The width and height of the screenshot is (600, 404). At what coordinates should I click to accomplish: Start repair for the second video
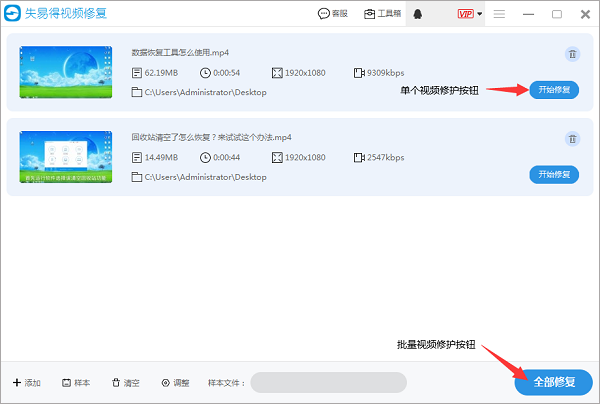tap(554, 174)
